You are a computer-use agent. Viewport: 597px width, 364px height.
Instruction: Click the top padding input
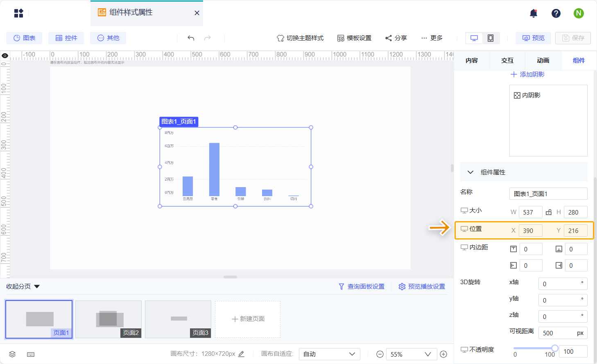click(531, 249)
